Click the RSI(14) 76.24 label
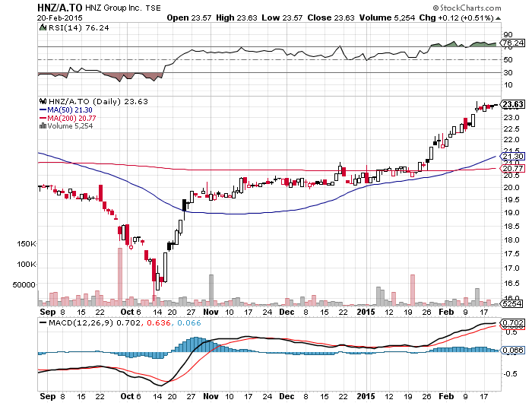Image resolution: width=532 pixels, height=403 pixels. click(78, 28)
